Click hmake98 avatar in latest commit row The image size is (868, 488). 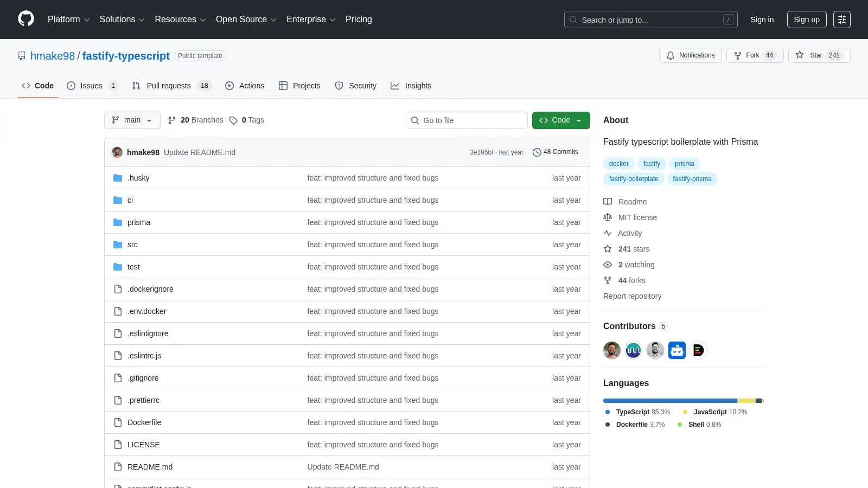click(117, 152)
